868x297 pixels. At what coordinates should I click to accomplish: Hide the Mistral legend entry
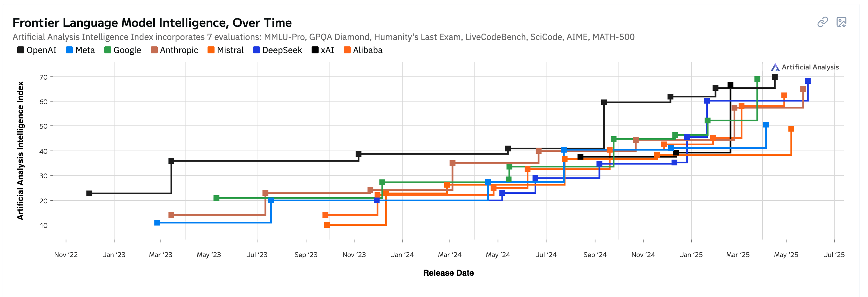point(225,50)
